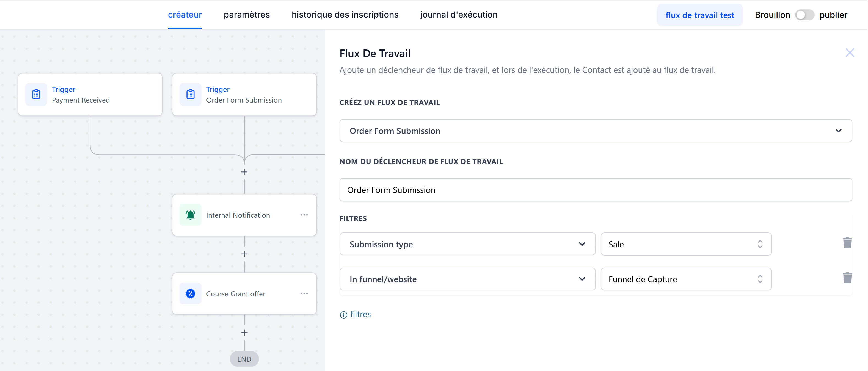Change the Sale value selector
The width and height of the screenshot is (868, 371).
coord(686,244)
